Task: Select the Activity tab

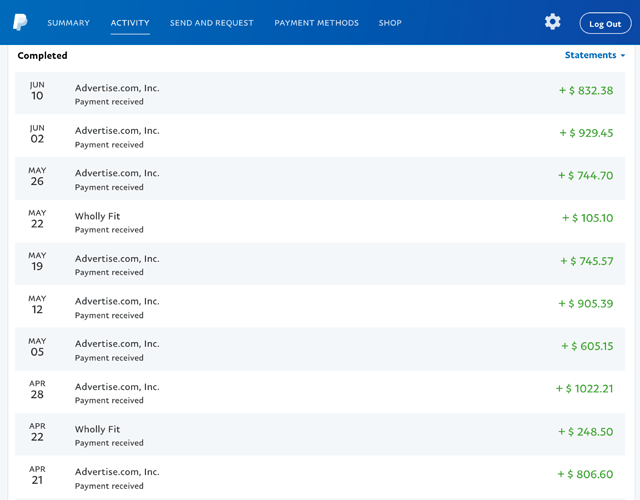Action: pos(130,23)
